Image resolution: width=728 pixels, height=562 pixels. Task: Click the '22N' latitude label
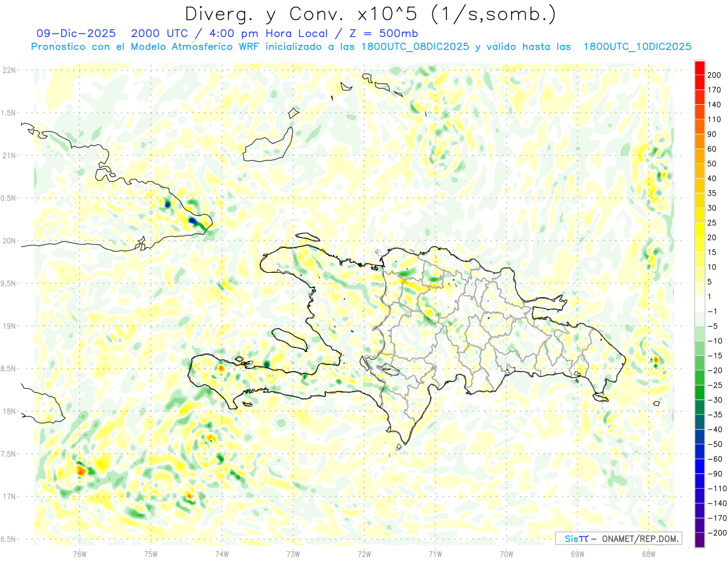pos(9,70)
